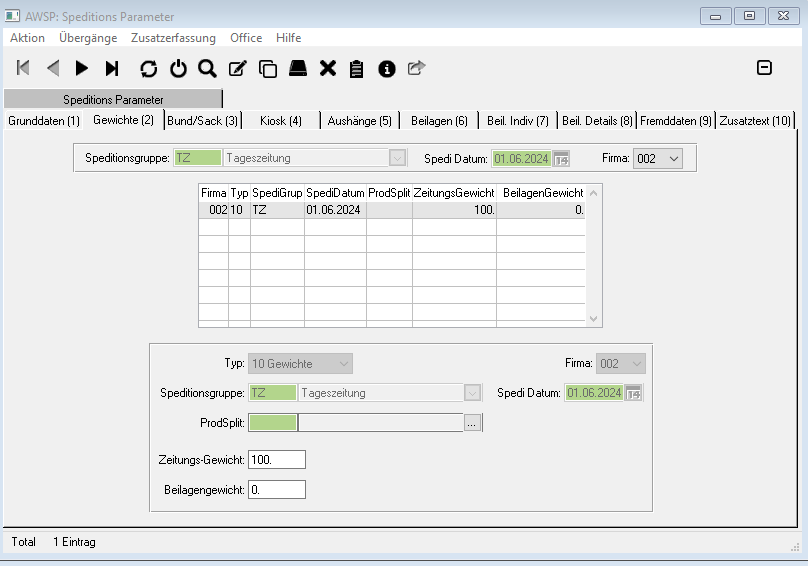Image resolution: width=808 pixels, height=566 pixels.
Task: Open the info icon in toolbar
Action: pyautogui.click(x=387, y=68)
